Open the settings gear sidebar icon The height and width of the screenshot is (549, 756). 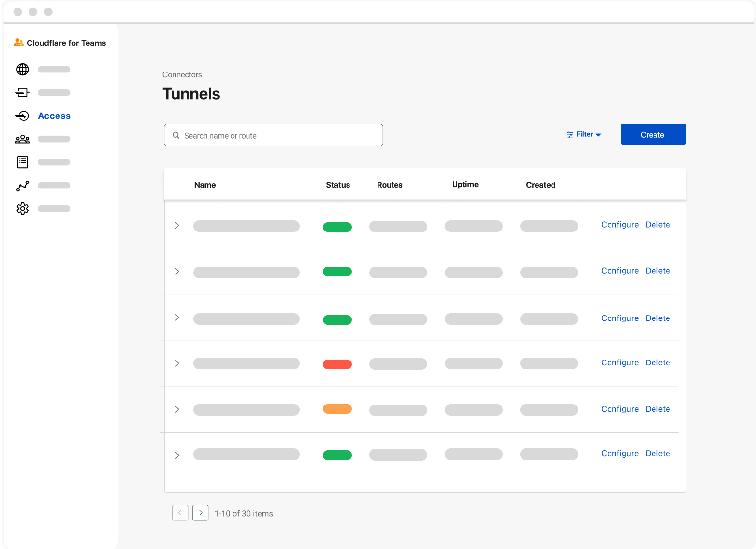click(x=23, y=209)
